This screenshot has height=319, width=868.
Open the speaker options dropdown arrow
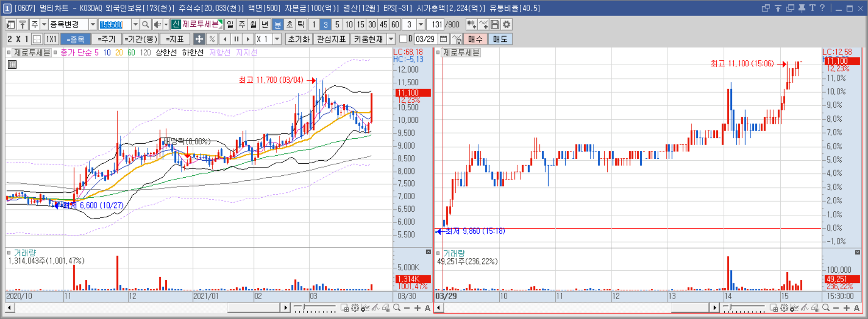[x=166, y=24]
